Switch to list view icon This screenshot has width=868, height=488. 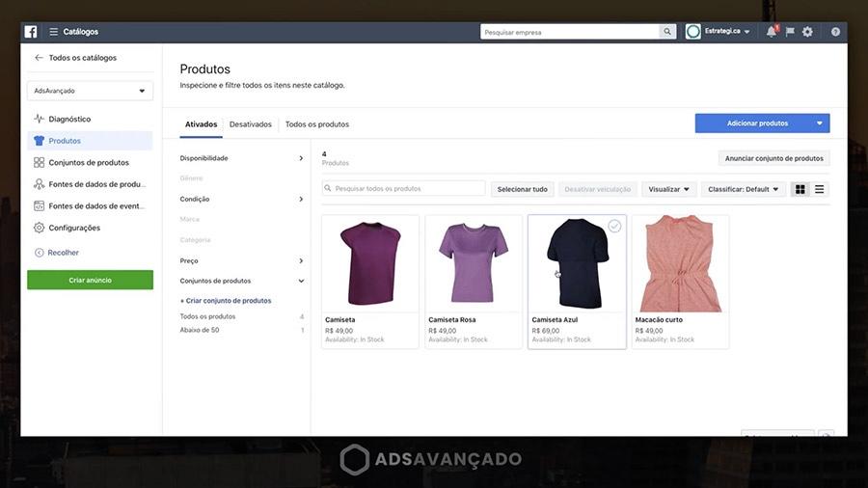pos(819,189)
